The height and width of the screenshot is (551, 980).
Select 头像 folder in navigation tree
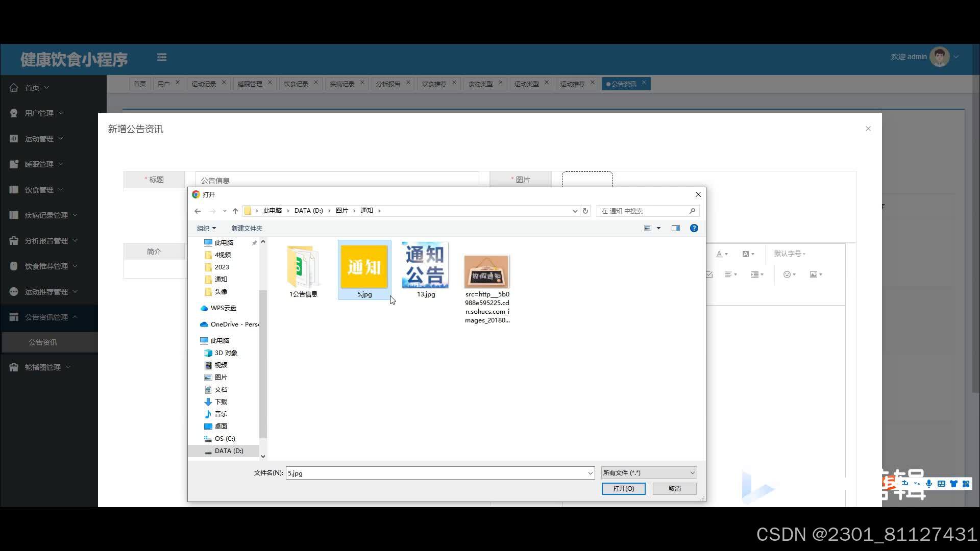220,291
